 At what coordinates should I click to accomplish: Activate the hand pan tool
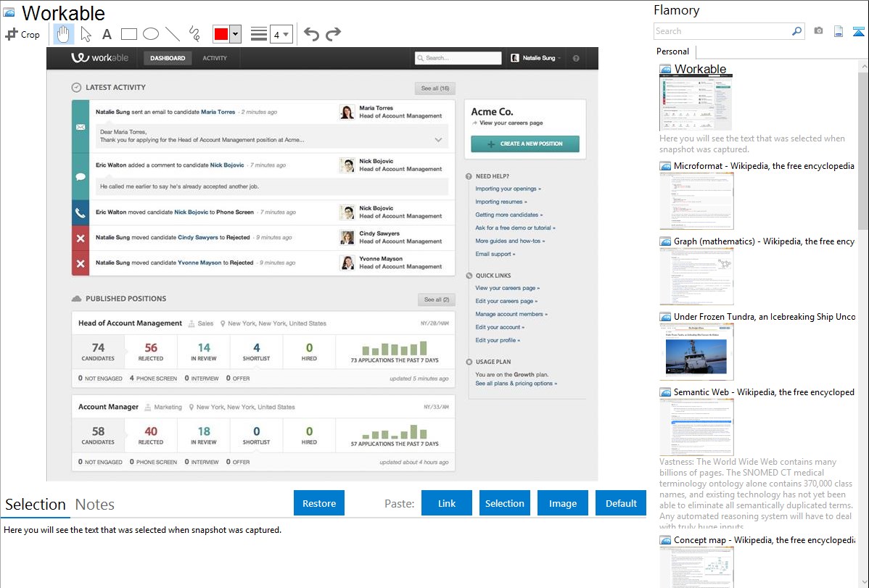click(63, 34)
